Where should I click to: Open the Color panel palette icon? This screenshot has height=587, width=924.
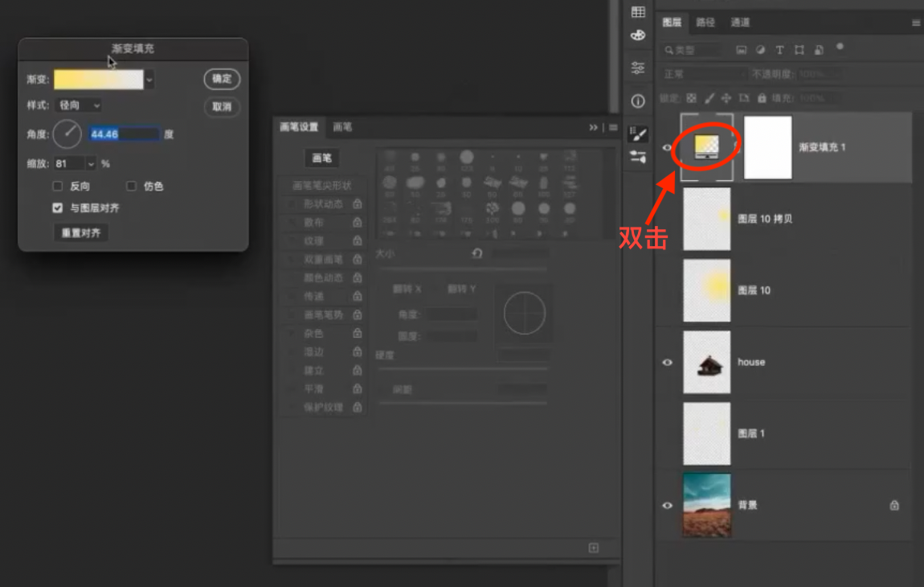click(638, 35)
